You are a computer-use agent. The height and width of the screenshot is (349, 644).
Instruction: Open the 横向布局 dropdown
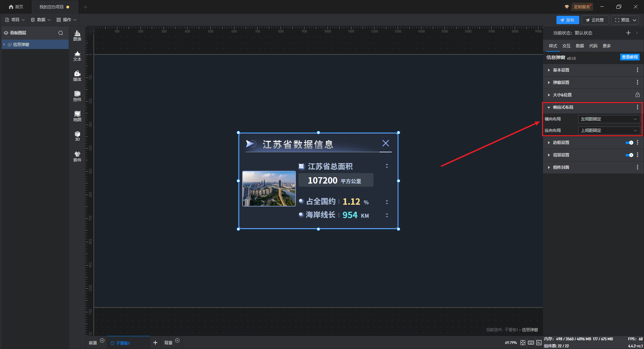[609, 119]
